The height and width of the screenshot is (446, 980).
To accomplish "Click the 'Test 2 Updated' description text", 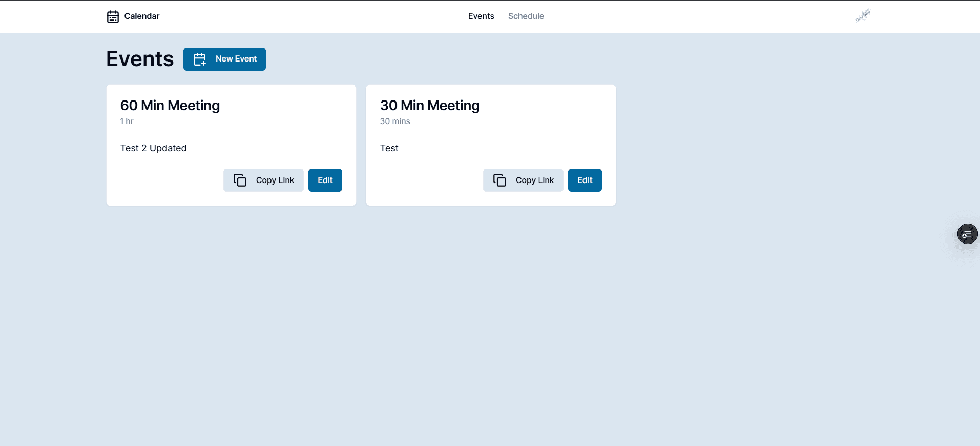I will pos(153,148).
